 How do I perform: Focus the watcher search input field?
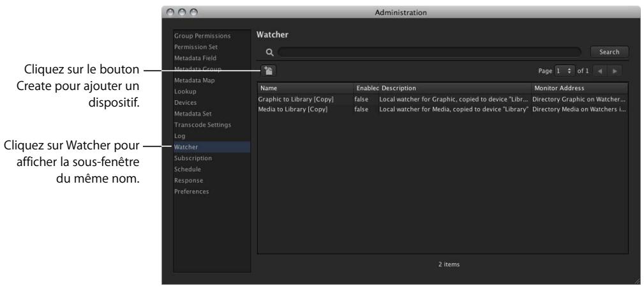click(430, 52)
